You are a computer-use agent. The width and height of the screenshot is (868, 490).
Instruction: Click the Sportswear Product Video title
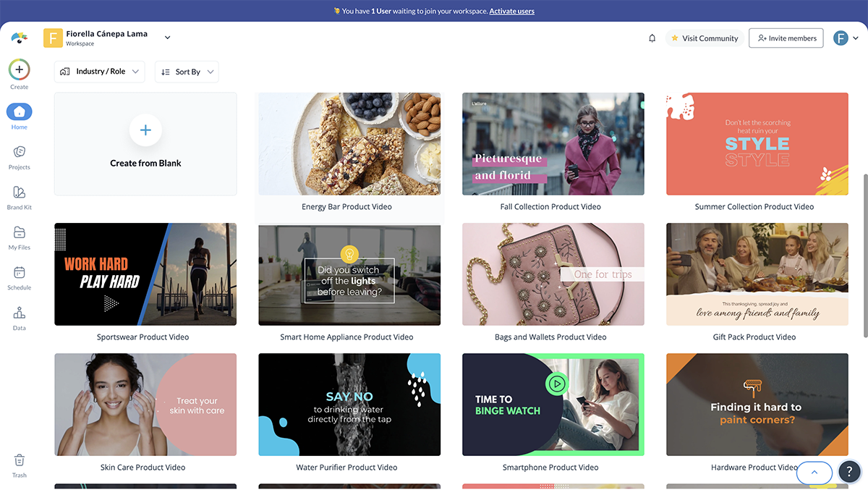click(x=143, y=337)
